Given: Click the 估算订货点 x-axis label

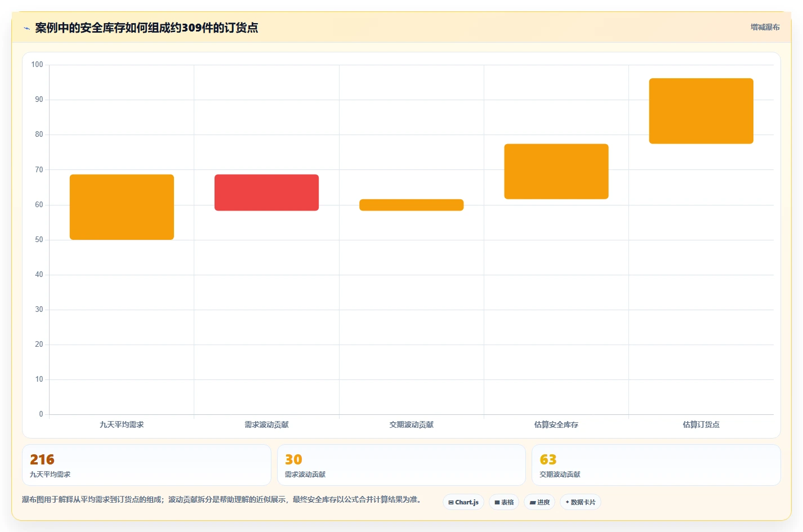Looking at the screenshot, I should point(701,424).
